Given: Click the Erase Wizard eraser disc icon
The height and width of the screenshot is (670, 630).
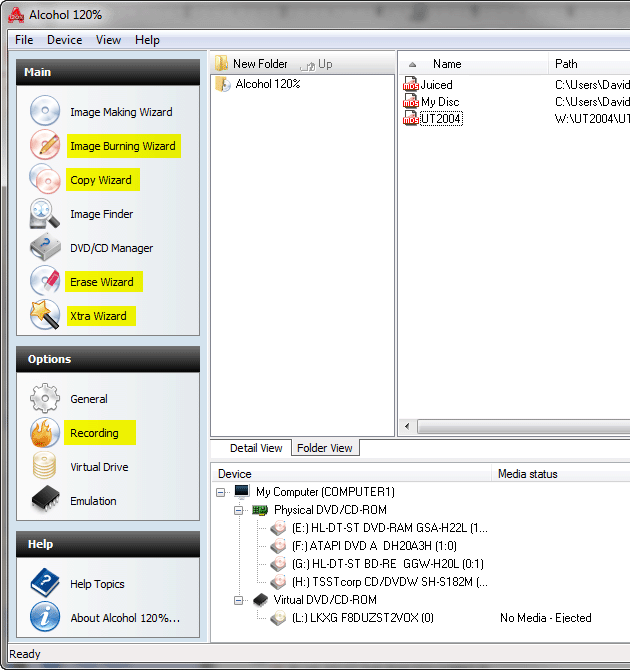Looking at the screenshot, I should pos(45,281).
